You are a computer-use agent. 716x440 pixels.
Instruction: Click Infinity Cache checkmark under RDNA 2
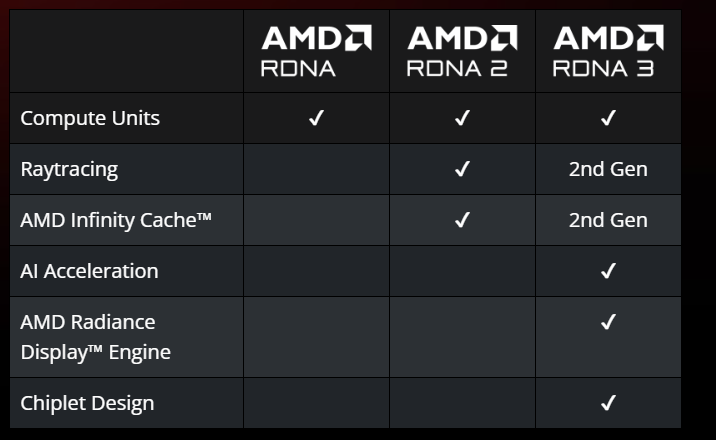[462, 220]
